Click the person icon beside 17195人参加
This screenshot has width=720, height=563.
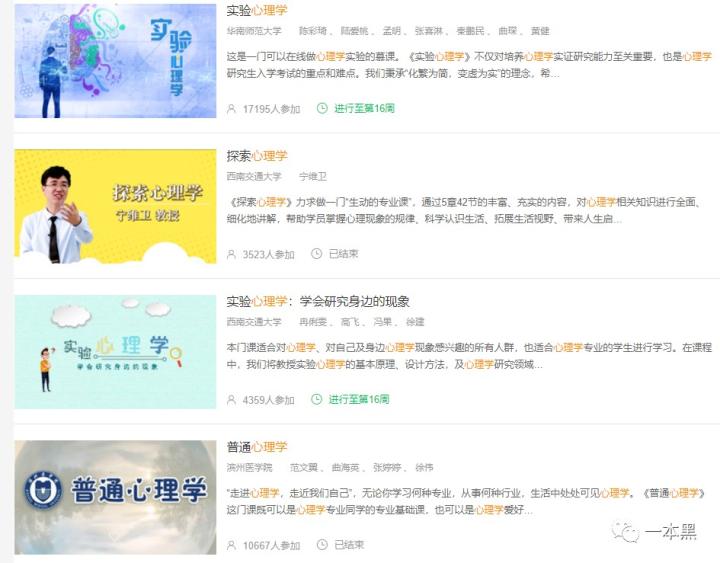click(x=231, y=109)
